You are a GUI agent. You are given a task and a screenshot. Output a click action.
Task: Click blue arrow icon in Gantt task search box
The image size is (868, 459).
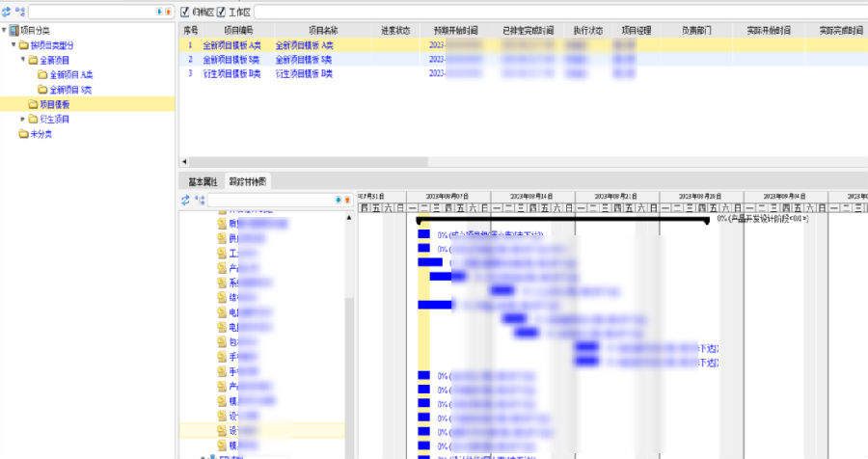pos(339,200)
